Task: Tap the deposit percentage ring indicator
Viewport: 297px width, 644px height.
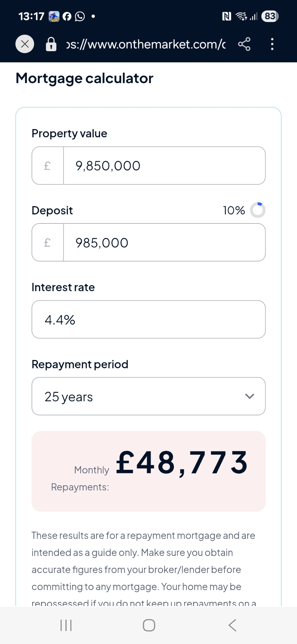Action: tap(258, 210)
